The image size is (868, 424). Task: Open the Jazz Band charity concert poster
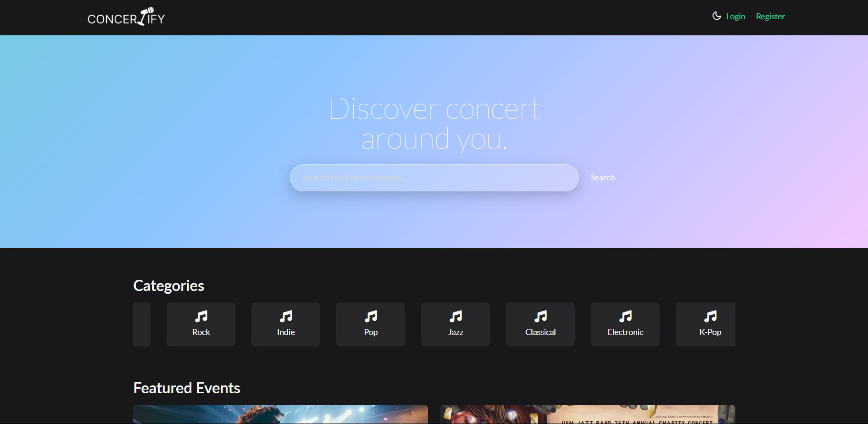tap(588, 414)
